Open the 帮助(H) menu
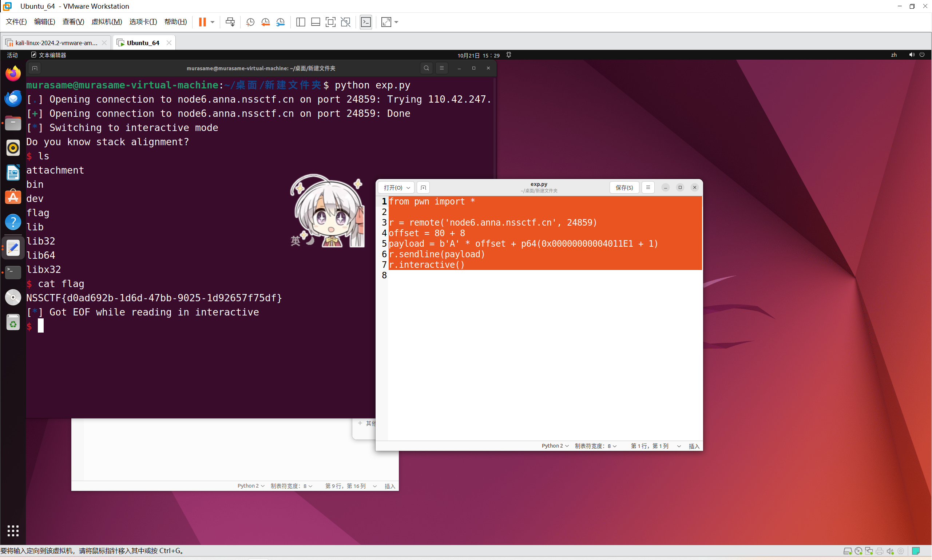This screenshot has width=932, height=560. [175, 22]
